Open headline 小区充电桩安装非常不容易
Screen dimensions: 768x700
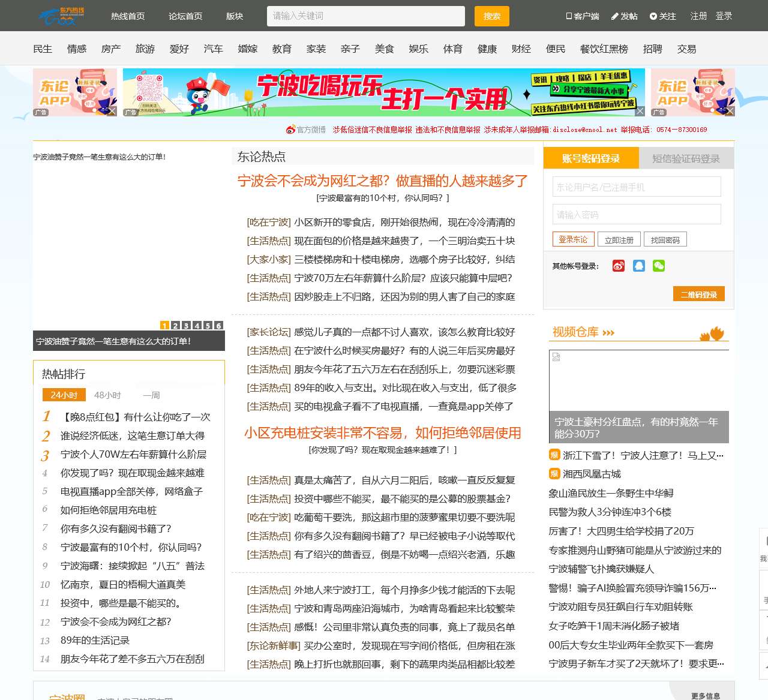coord(383,432)
